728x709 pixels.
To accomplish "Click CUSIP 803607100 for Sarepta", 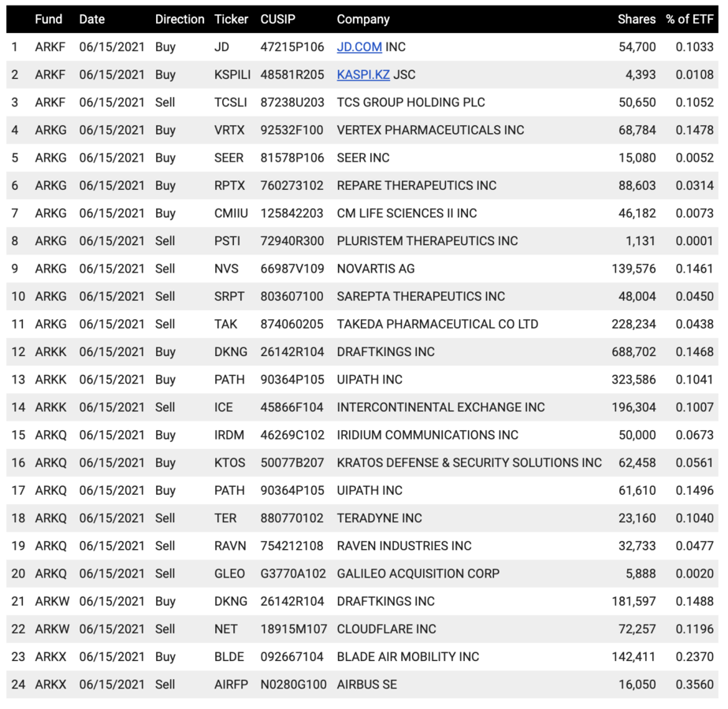I will 292,296.
